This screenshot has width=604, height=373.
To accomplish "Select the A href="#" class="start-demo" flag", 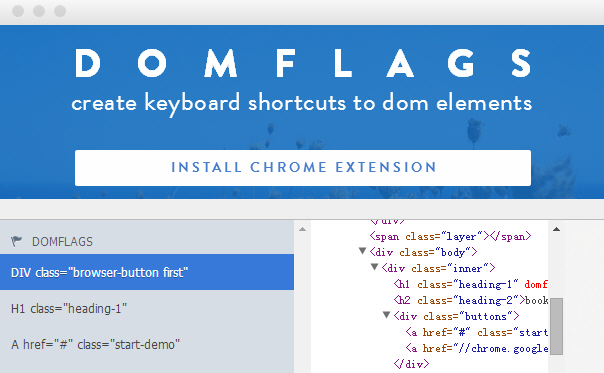I will coord(147,344).
